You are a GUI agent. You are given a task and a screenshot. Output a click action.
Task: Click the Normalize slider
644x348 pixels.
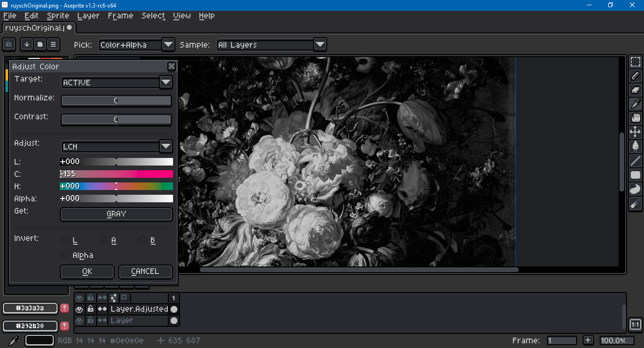tap(116, 101)
